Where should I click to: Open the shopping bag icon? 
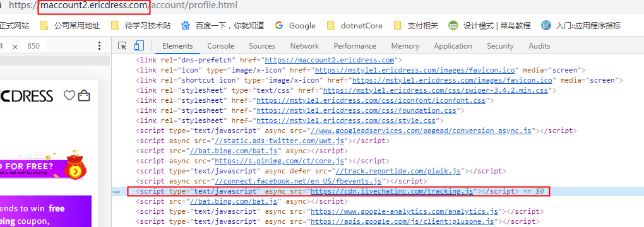pos(84,96)
